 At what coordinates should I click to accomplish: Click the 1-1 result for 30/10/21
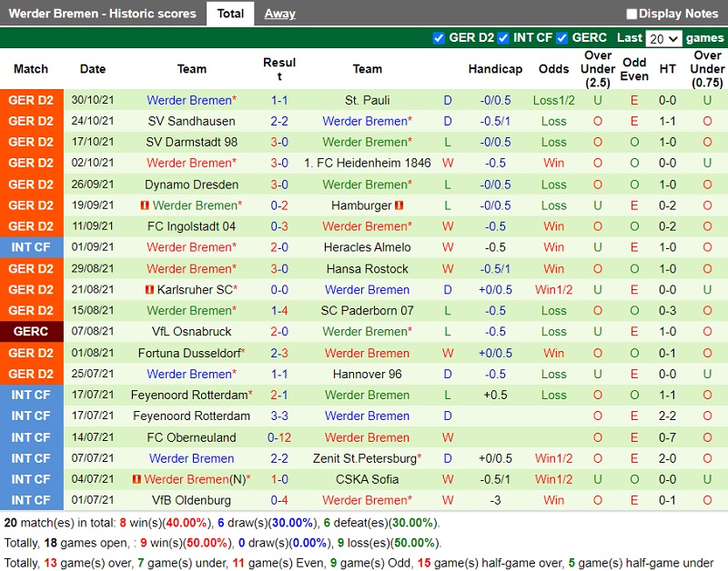(x=279, y=100)
